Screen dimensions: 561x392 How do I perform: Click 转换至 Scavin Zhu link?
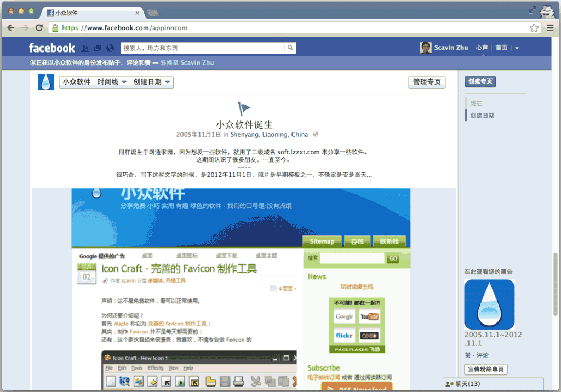187,62
